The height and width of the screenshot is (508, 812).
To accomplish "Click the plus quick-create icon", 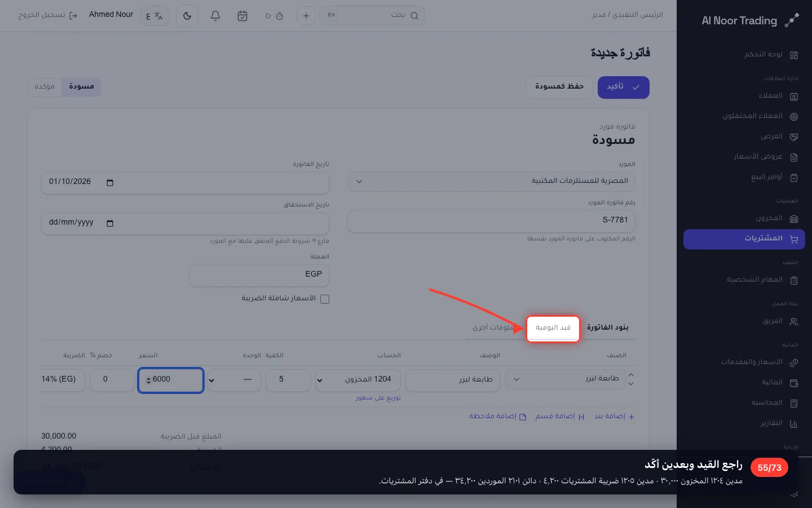I will tap(306, 16).
